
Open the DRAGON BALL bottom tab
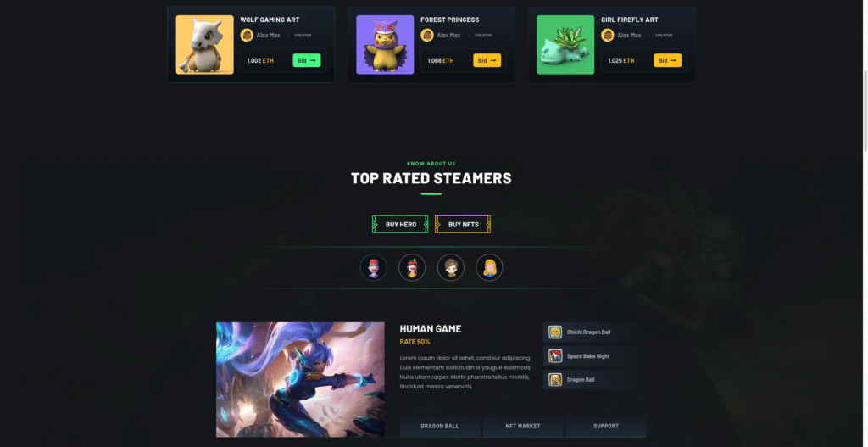click(440, 426)
